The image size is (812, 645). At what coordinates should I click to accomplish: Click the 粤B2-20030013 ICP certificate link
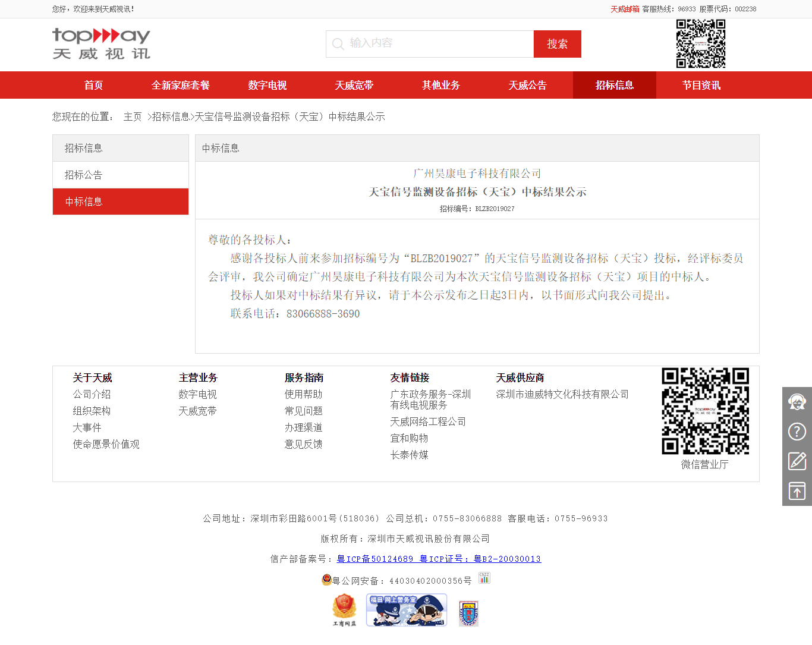click(508, 559)
